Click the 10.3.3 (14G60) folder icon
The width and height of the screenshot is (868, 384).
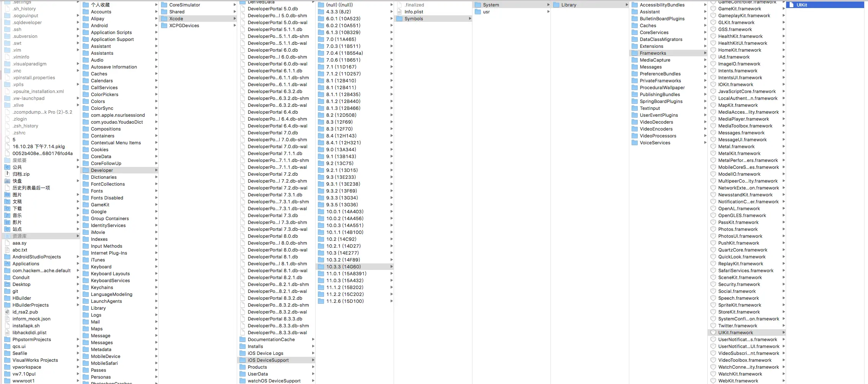[x=321, y=267]
